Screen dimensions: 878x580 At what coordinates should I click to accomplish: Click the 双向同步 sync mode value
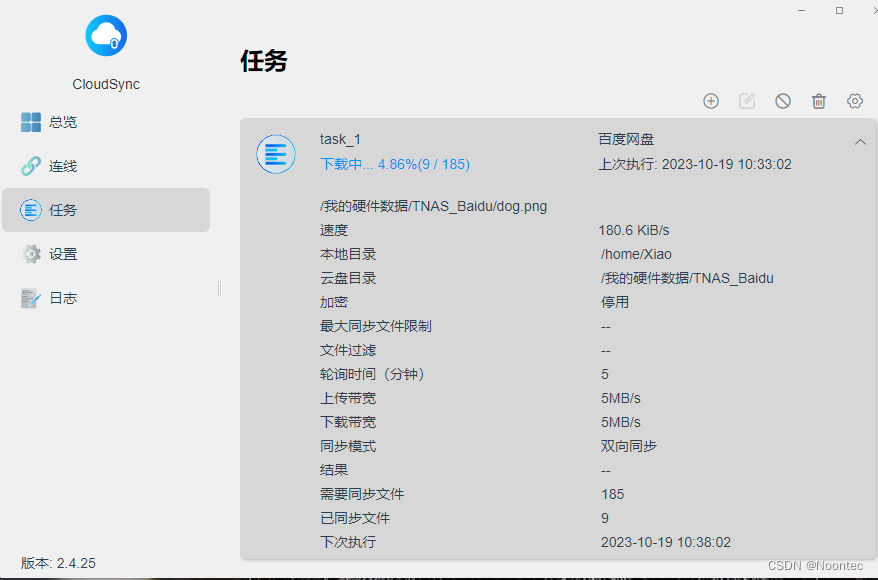[x=629, y=446]
